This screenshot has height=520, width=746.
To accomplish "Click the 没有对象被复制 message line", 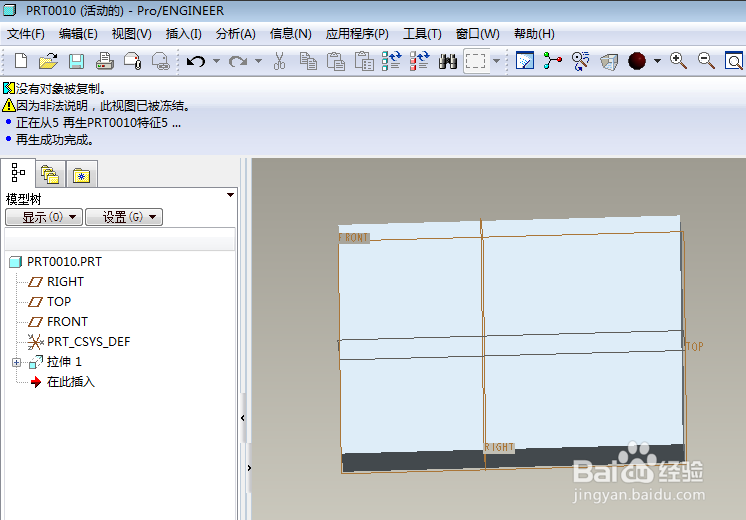I will (61, 88).
